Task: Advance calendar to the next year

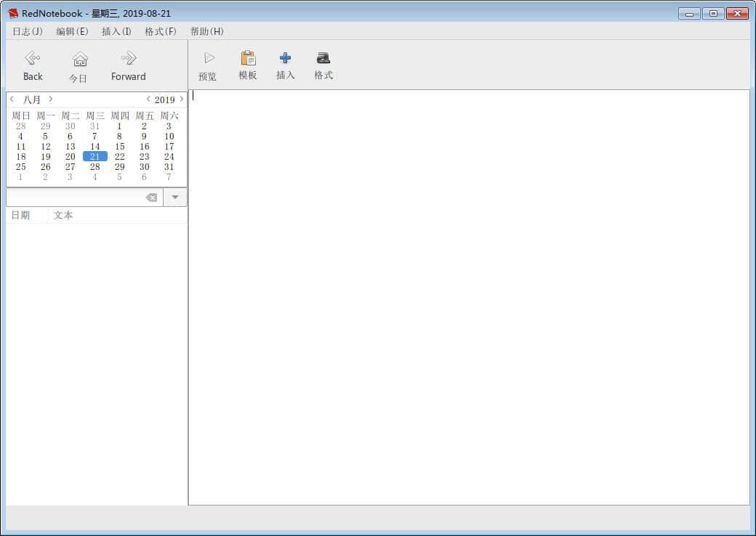Action: (182, 99)
